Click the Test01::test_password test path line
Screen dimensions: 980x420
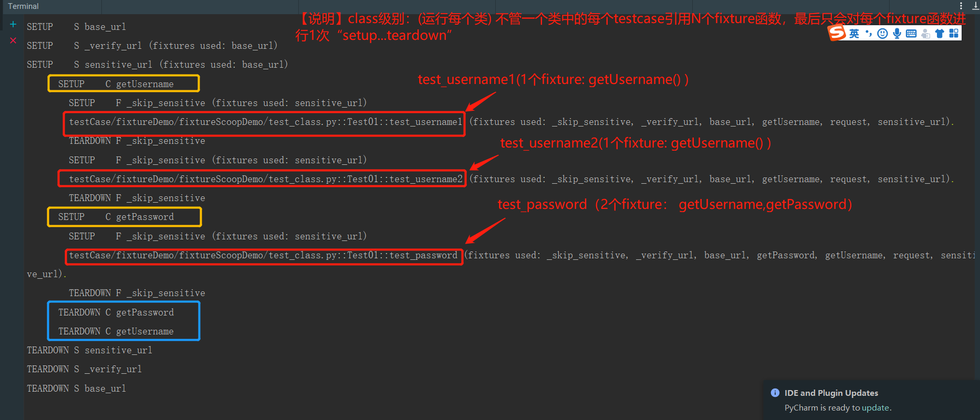pyautogui.click(x=263, y=255)
